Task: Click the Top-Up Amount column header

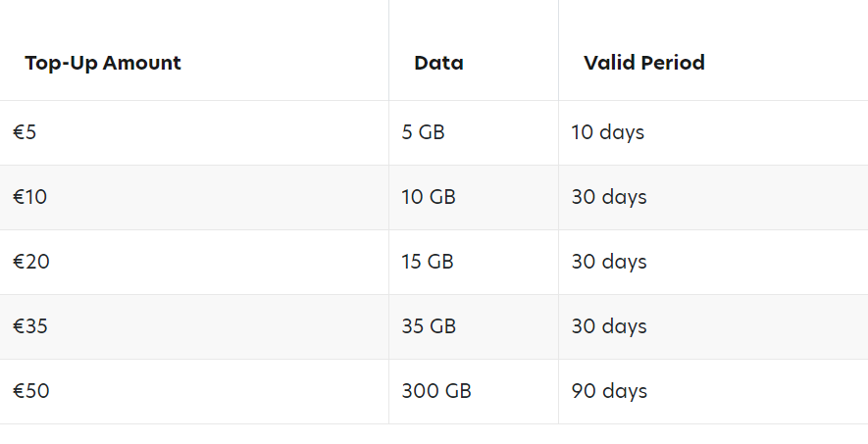Action: 103,63
